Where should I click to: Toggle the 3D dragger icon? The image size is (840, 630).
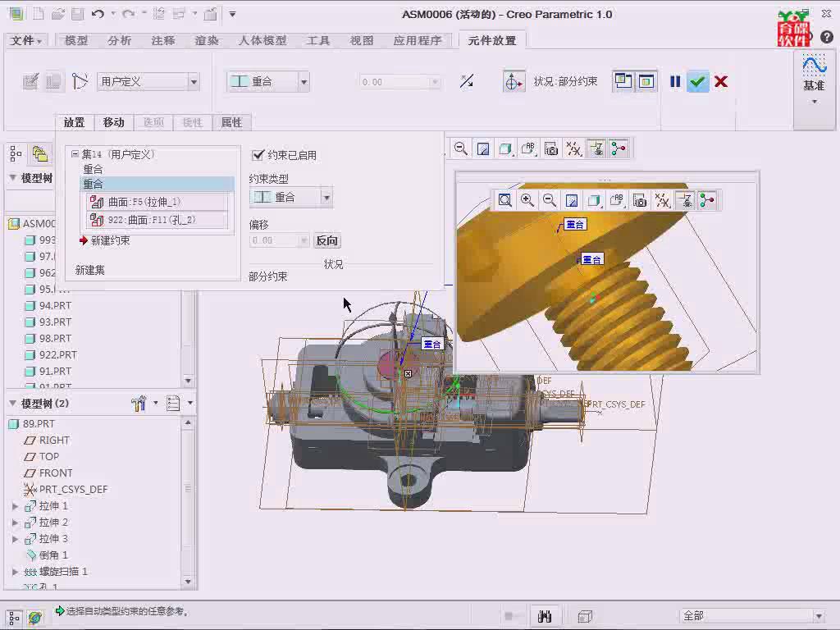[514, 82]
